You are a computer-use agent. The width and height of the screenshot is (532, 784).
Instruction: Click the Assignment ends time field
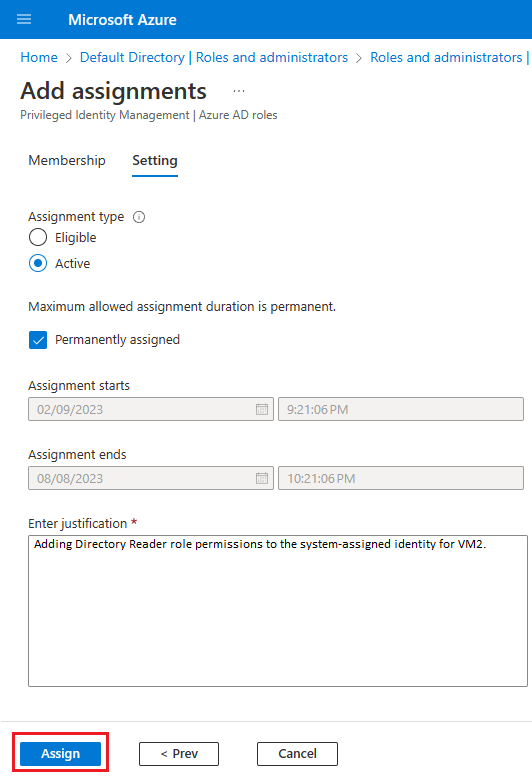coord(401,478)
